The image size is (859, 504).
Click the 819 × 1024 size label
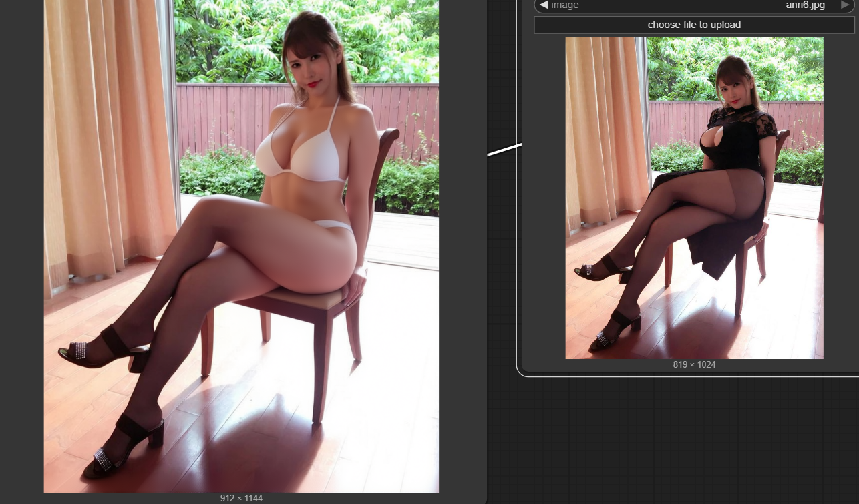point(694,365)
